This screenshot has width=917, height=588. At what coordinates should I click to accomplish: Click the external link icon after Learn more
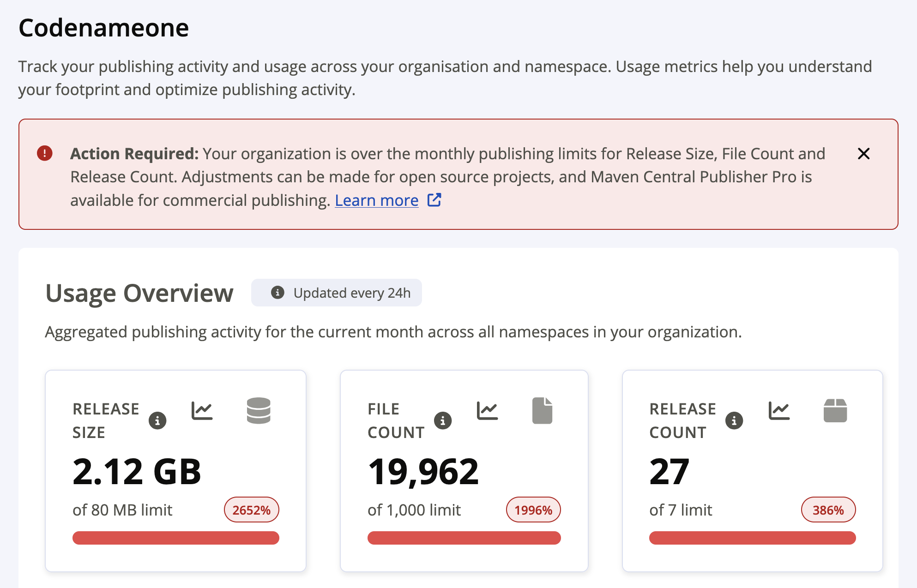click(434, 200)
